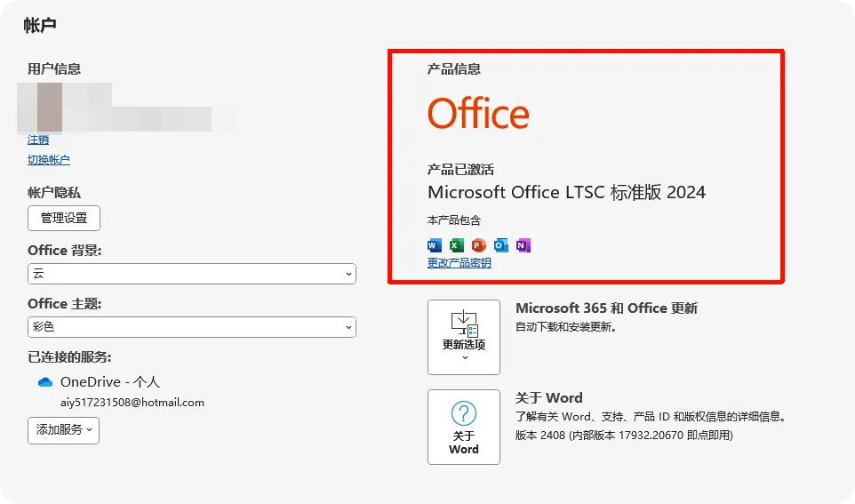Click the 帐户 page title
855x504 pixels.
[39, 25]
